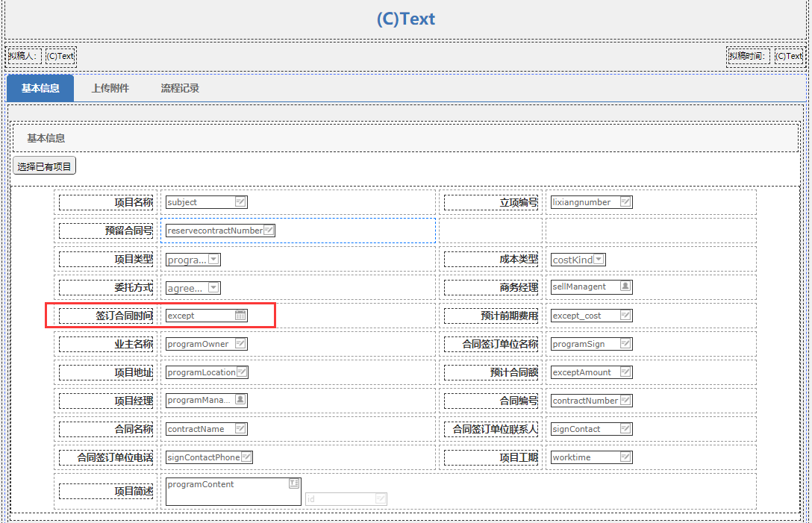Click the edit icon in worktime field
The width and height of the screenshot is (812, 523).
click(625, 457)
